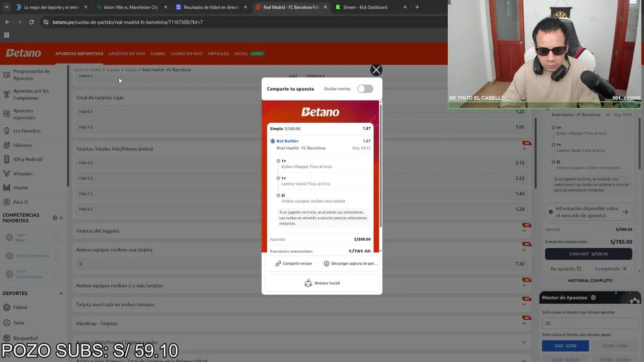
Task: Open a new browser tab
Action: (x=417, y=7)
